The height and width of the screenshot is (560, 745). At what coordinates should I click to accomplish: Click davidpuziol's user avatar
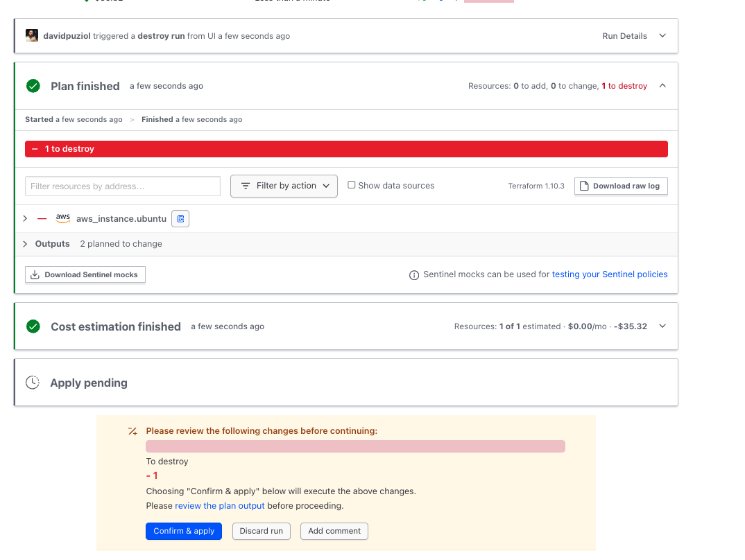[x=32, y=35]
